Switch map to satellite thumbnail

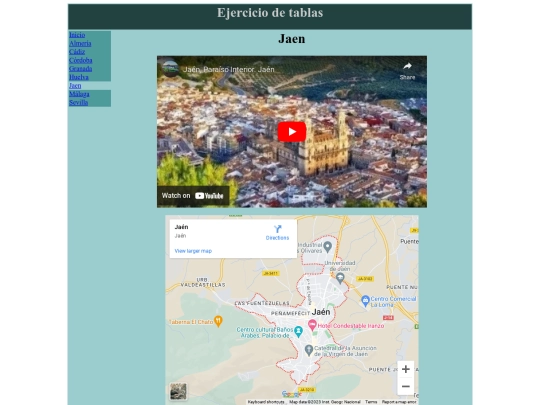[178, 391]
